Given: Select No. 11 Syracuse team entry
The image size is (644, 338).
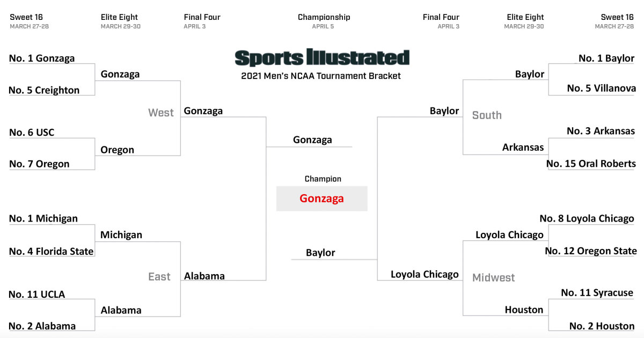Looking at the screenshot, I should (597, 292).
